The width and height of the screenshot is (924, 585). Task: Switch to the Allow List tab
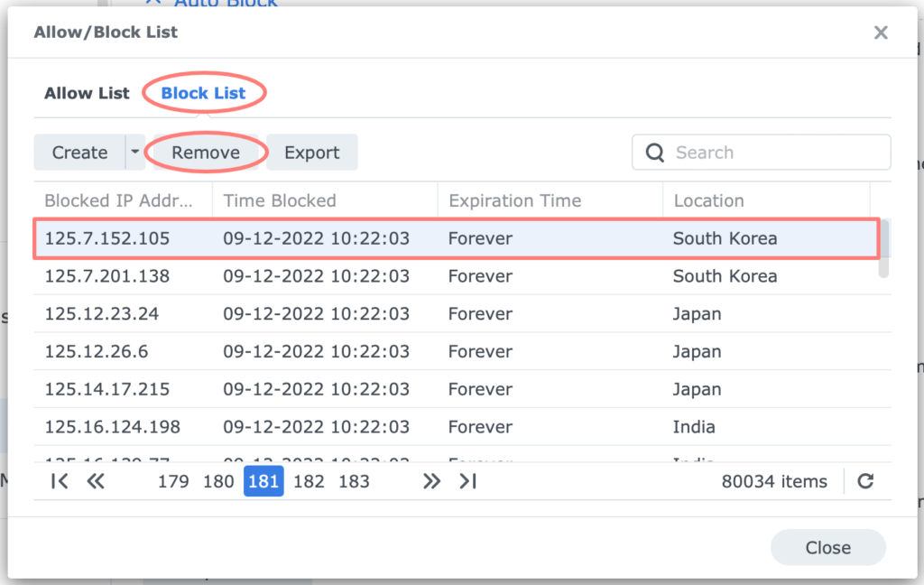point(87,93)
